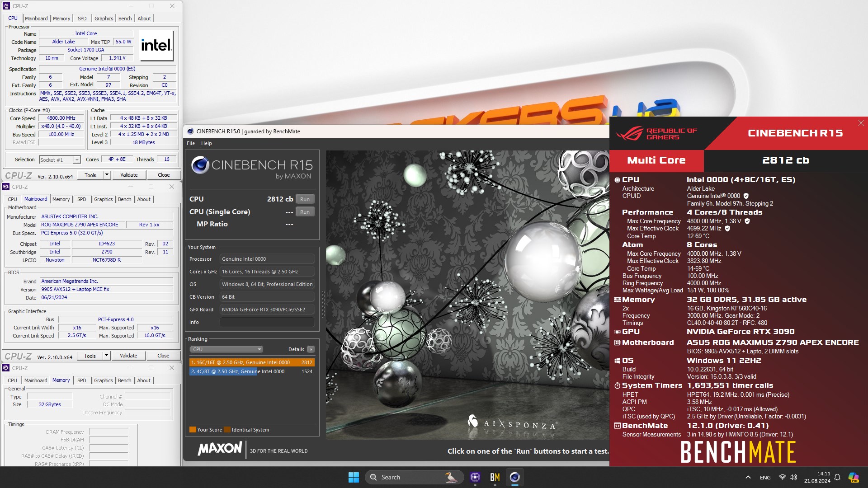
Task: Click Validate in top CPU-Z window
Action: click(x=129, y=175)
